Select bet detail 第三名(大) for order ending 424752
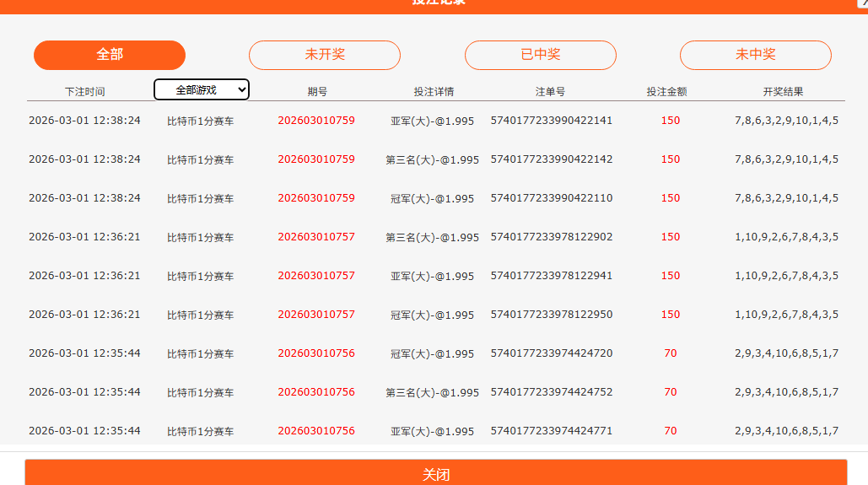Viewport: 868px width, 485px height. click(x=433, y=392)
